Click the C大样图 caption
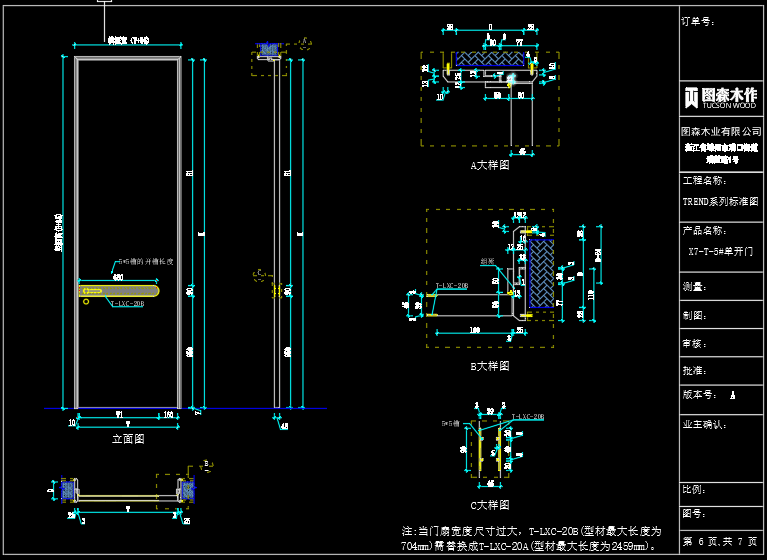The height and width of the screenshot is (560, 767). click(x=489, y=505)
